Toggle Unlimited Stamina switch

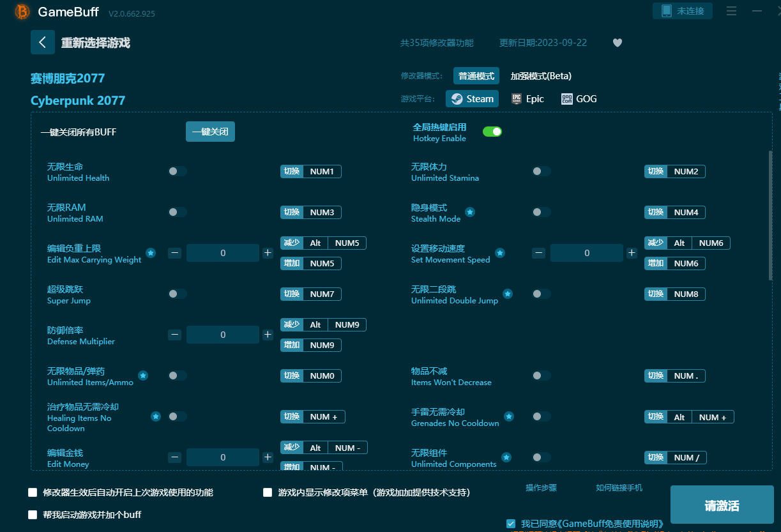(x=542, y=171)
